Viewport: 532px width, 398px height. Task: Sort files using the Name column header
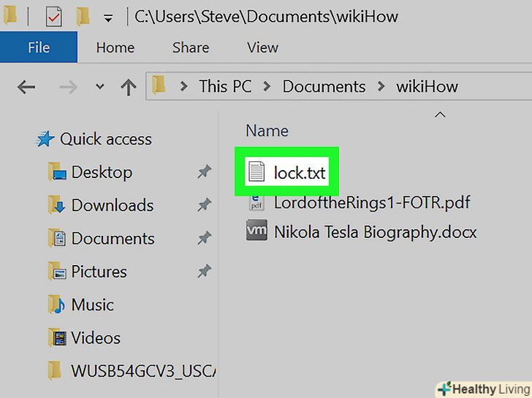267,131
